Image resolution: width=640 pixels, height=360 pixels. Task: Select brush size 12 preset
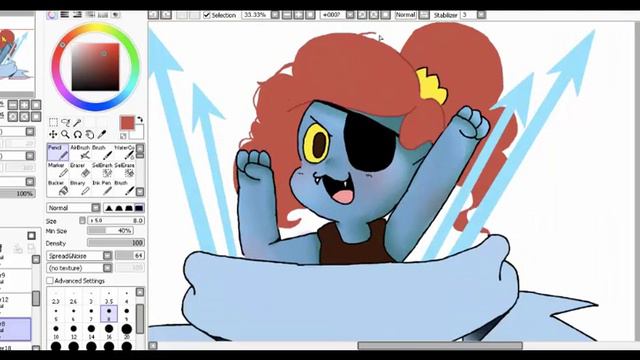tap(73, 331)
